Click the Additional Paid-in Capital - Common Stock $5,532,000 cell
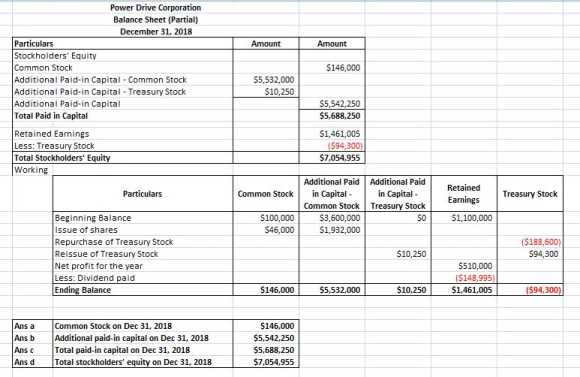580x377 pixels. click(x=266, y=80)
